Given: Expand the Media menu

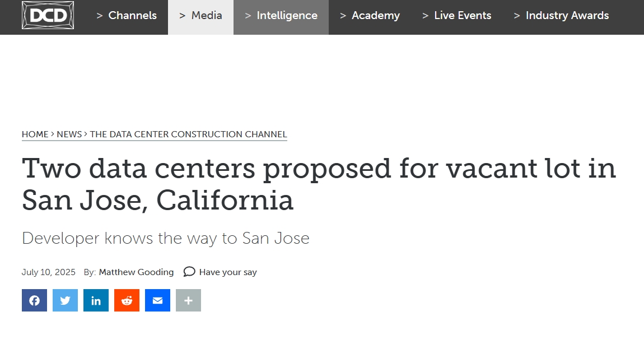Looking at the screenshot, I should 201,16.
